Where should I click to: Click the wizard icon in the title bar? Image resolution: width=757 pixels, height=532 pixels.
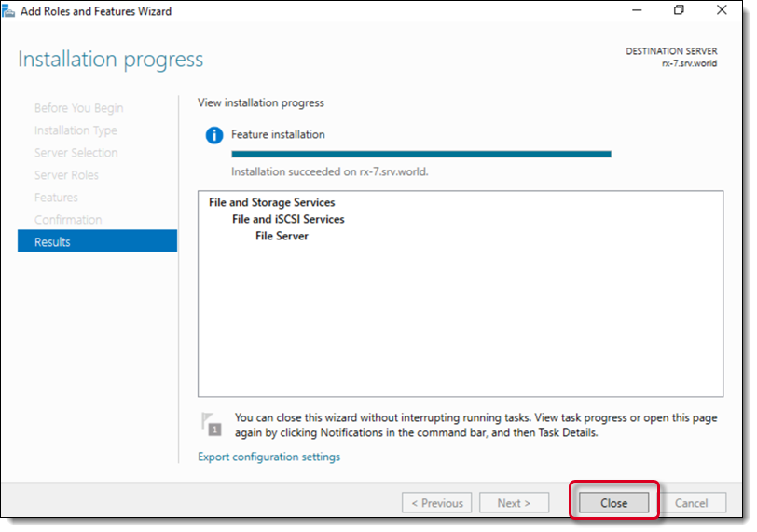pos(11,11)
